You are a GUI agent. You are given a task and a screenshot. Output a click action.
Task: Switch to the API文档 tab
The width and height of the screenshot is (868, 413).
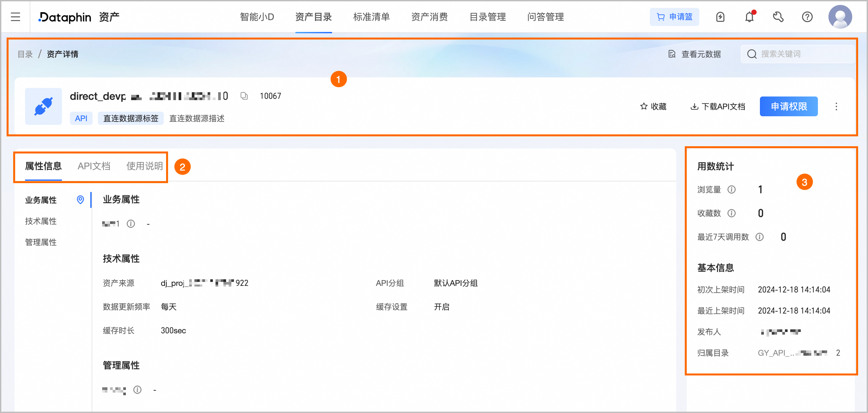(94, 166)
